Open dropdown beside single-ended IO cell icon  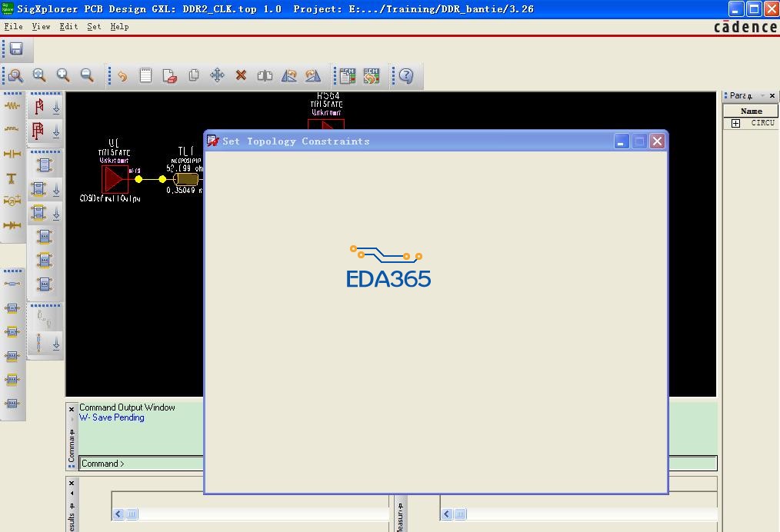(56, 108)
